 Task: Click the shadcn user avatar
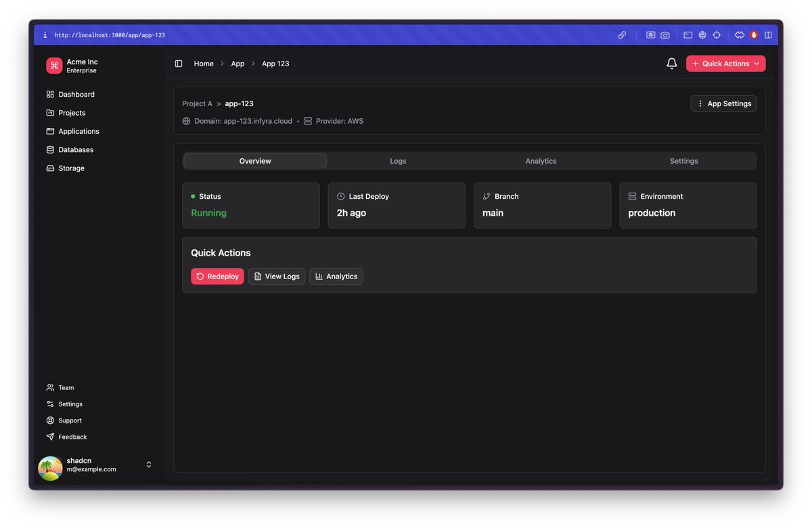coord(50,469)
